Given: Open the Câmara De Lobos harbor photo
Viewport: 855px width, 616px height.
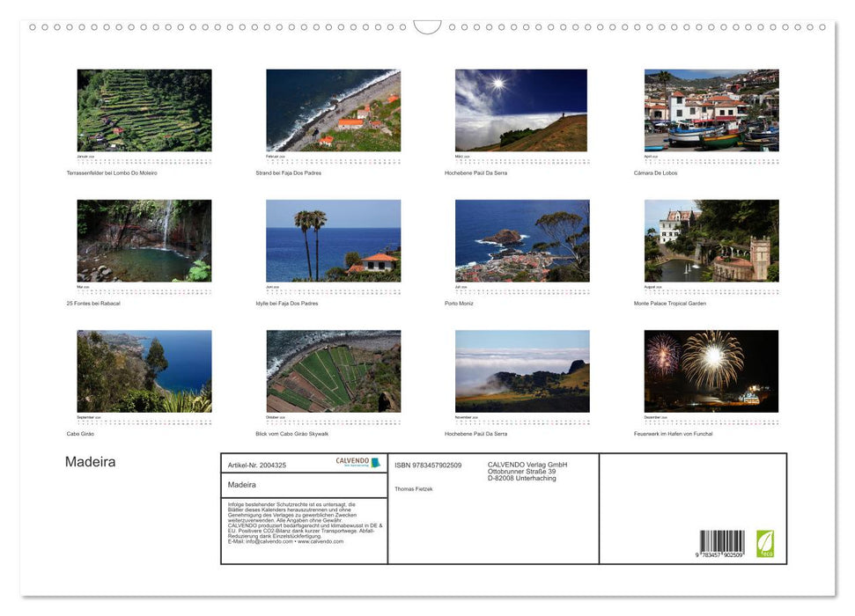Looking at the screenshot, I should 711,110.
